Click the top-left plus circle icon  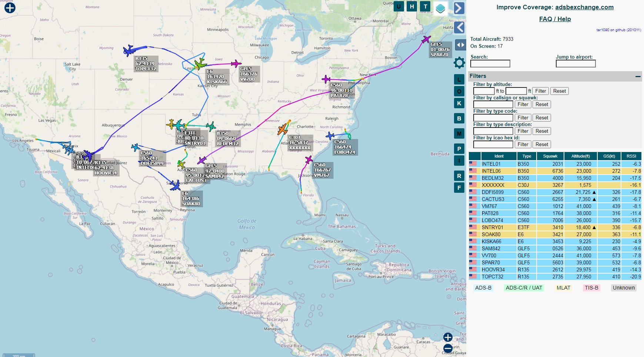[x=10, y=8]
